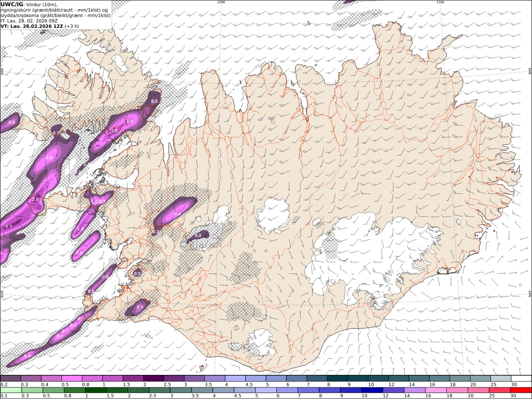Click the '0.2' label on upper legend
Image resolution: width=532 pixels, height=399 pixels.
click(4, 384)
